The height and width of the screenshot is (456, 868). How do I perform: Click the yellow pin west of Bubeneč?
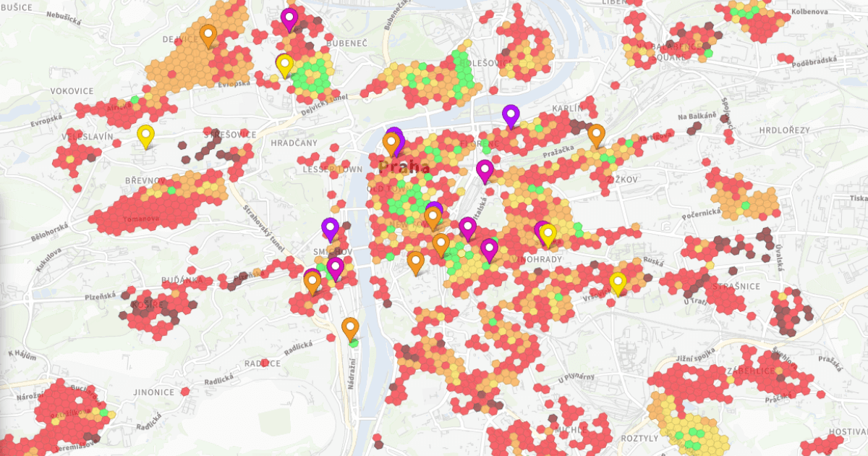point(284,64)
